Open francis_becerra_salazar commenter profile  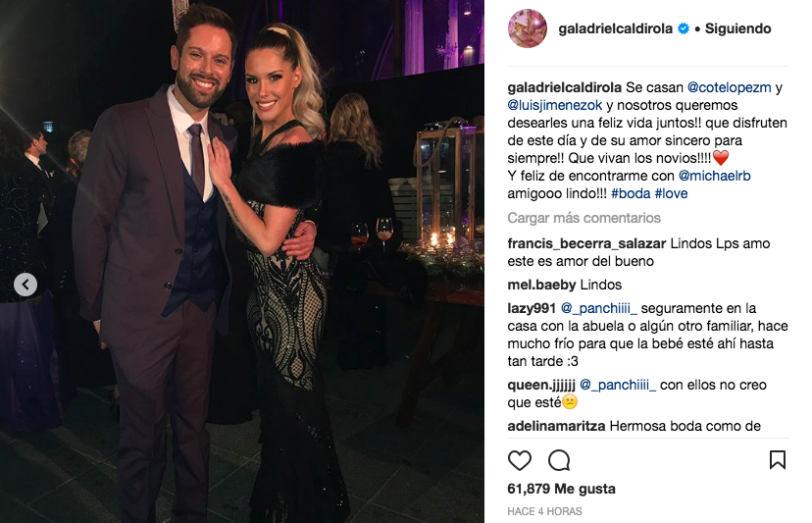click(586, 243)
